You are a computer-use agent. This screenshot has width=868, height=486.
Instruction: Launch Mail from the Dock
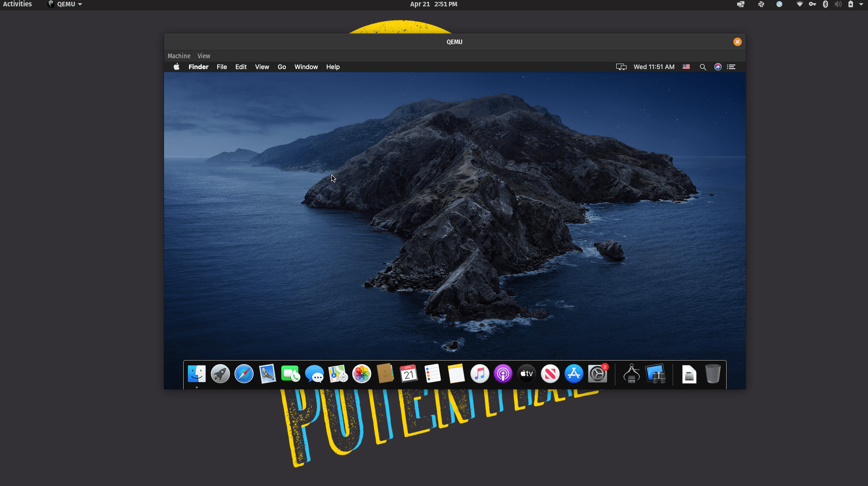click(x=267, y=374)
